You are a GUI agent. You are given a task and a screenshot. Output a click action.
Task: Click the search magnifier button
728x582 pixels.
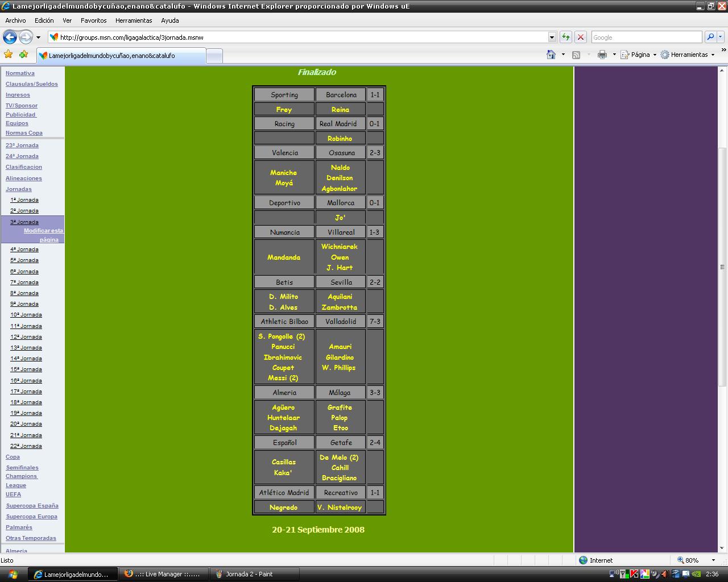[710, 38]
